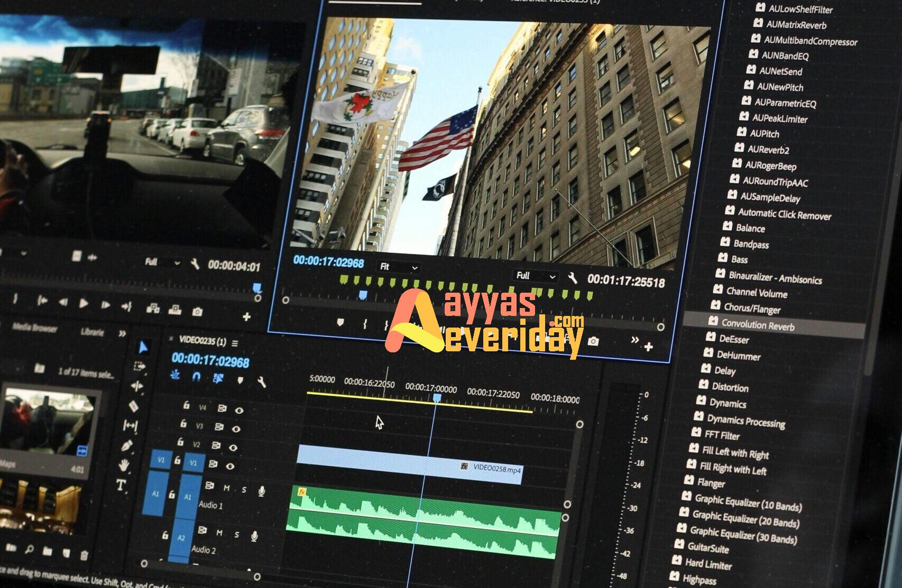Solo the Audio 1 track

point(244,490)
